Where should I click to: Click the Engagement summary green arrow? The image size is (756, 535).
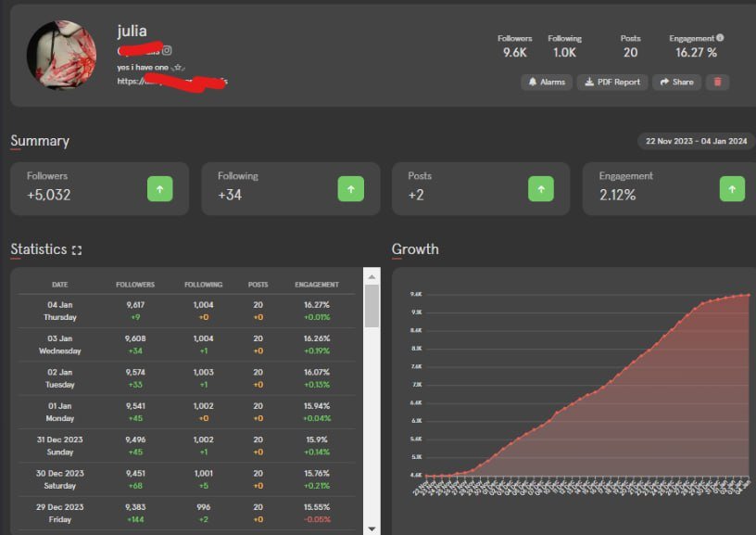pyautogui.click(x=732, y=188)
